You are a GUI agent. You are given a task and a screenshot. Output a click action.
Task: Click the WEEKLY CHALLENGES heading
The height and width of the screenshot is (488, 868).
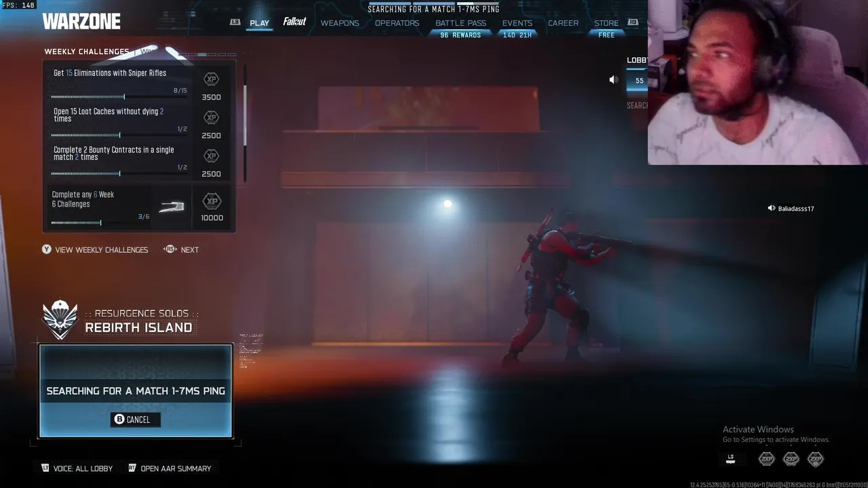(x=87, y=52)
